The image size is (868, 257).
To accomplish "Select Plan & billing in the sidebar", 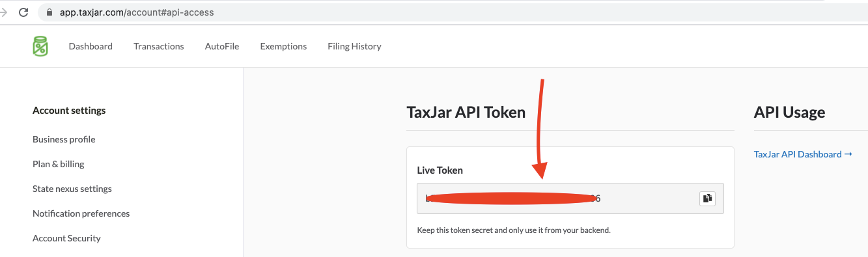I will 59,164.
